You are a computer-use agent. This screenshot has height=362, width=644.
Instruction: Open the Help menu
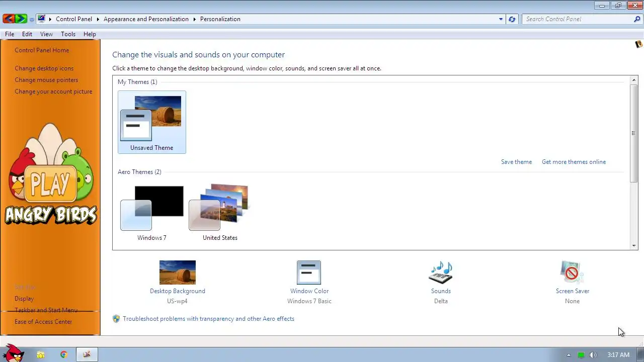coord(90,34)
